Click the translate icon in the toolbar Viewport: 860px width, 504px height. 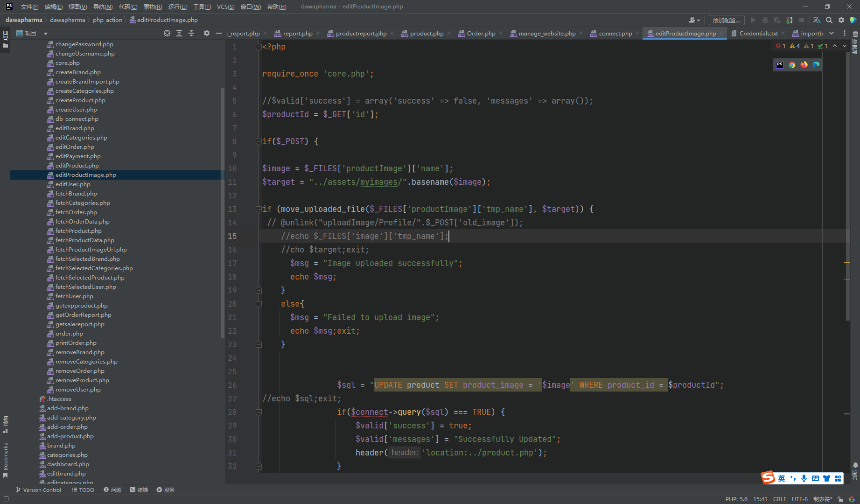817,20
